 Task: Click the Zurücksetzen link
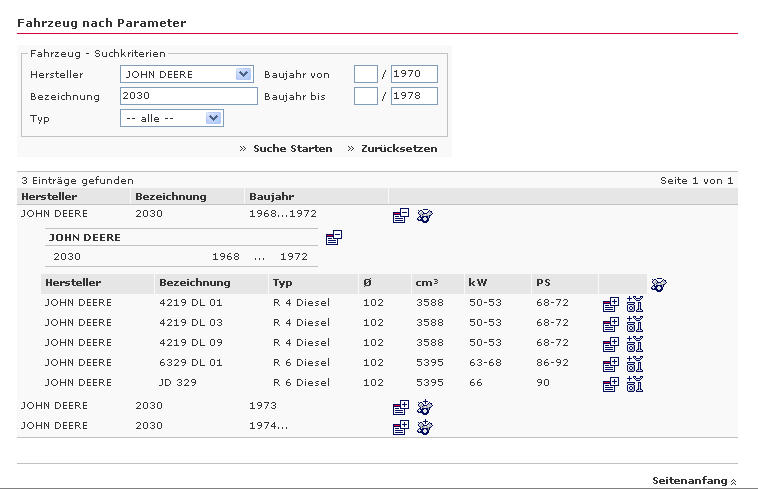[x=398, y=148]
